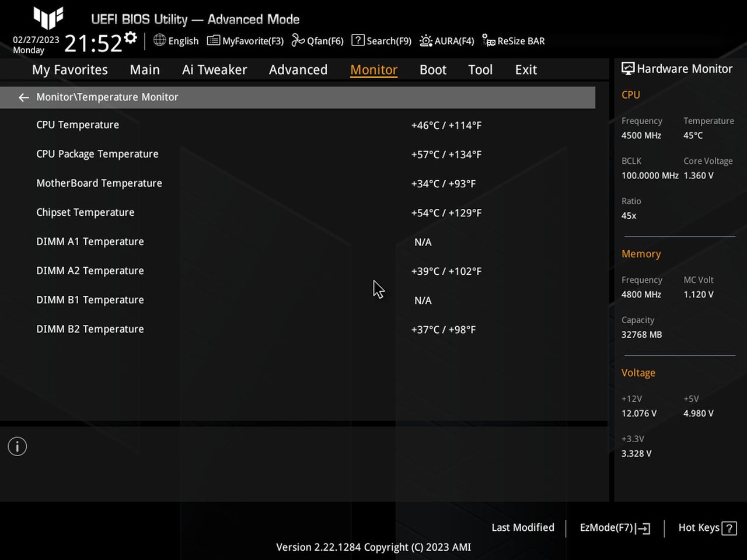
Task: Click the 4.980 V reading
Action: coord(699,414)
